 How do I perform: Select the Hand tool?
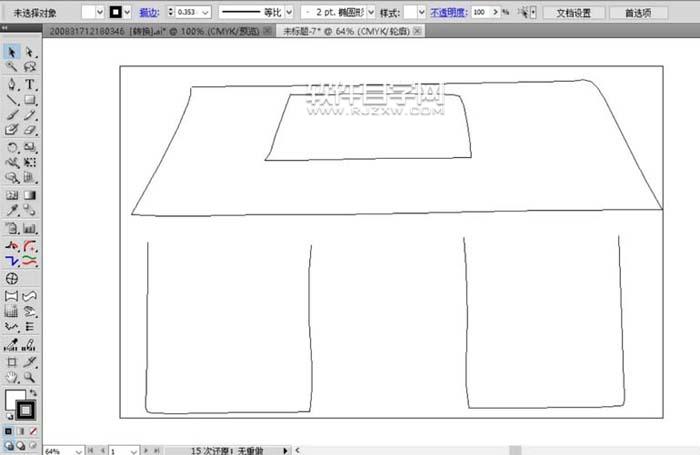[x=12, y=378]
